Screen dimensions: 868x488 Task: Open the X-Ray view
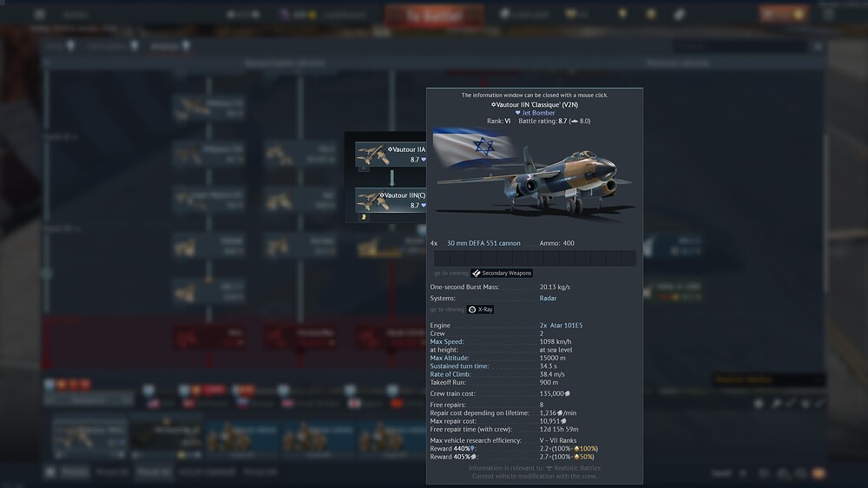pos(481,310)
